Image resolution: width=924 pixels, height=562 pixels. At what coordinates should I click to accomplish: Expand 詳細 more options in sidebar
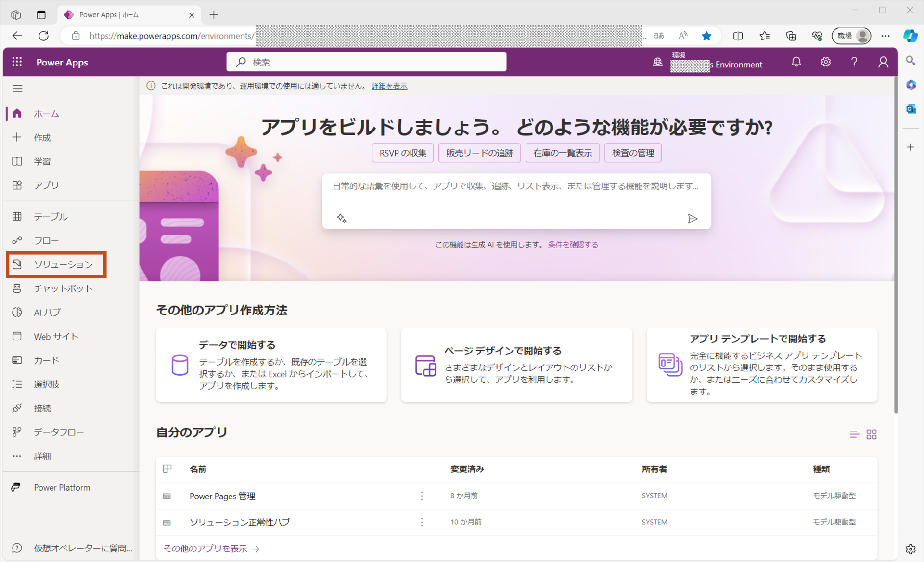42,456
